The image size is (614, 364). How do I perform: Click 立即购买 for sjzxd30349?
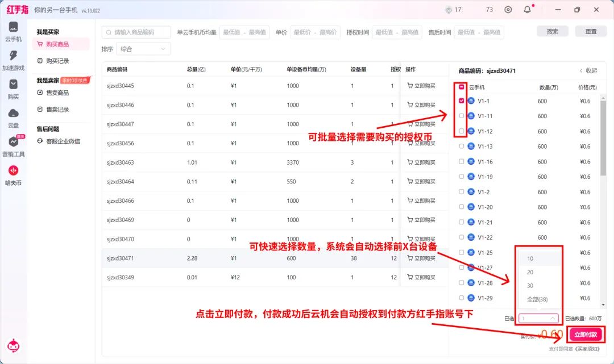[x=421, y=277]
